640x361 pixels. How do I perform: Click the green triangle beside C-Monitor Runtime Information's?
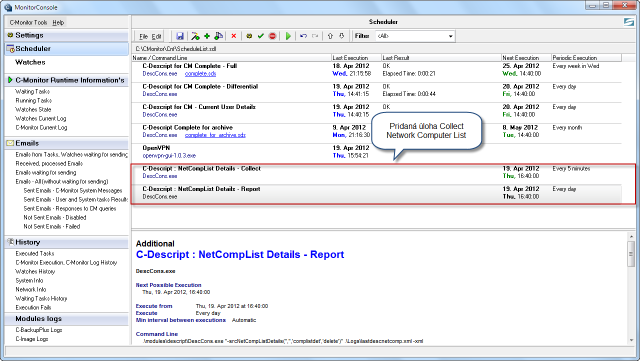(10, 80)
